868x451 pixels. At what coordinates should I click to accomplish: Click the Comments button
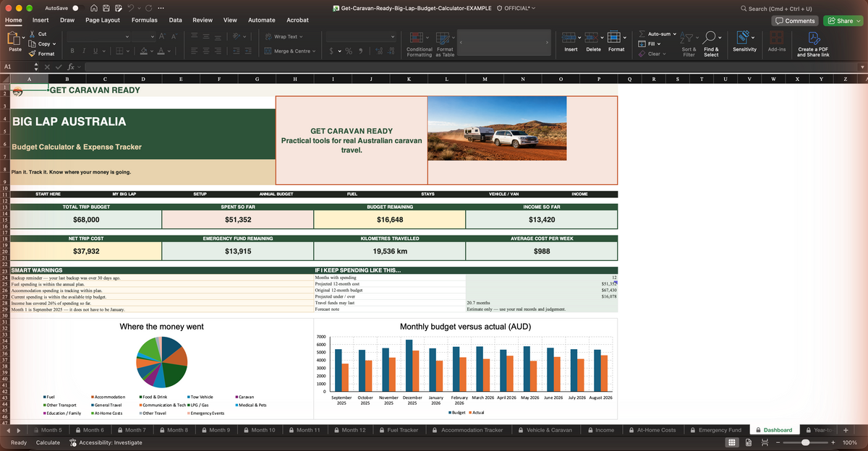(x=796, y=20)
